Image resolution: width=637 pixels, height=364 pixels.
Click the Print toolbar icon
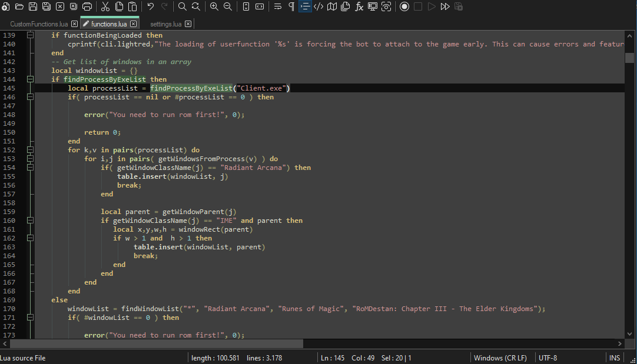pos(87,6)
